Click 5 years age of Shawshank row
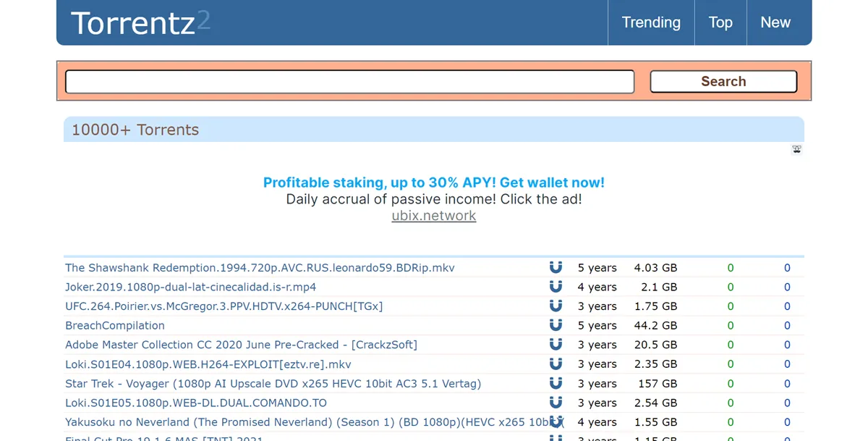The image size is (868, 441). point(597,268)
